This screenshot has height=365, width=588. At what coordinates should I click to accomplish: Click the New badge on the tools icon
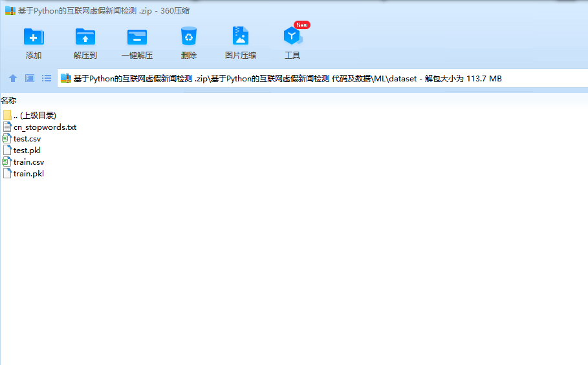[302, 25]
